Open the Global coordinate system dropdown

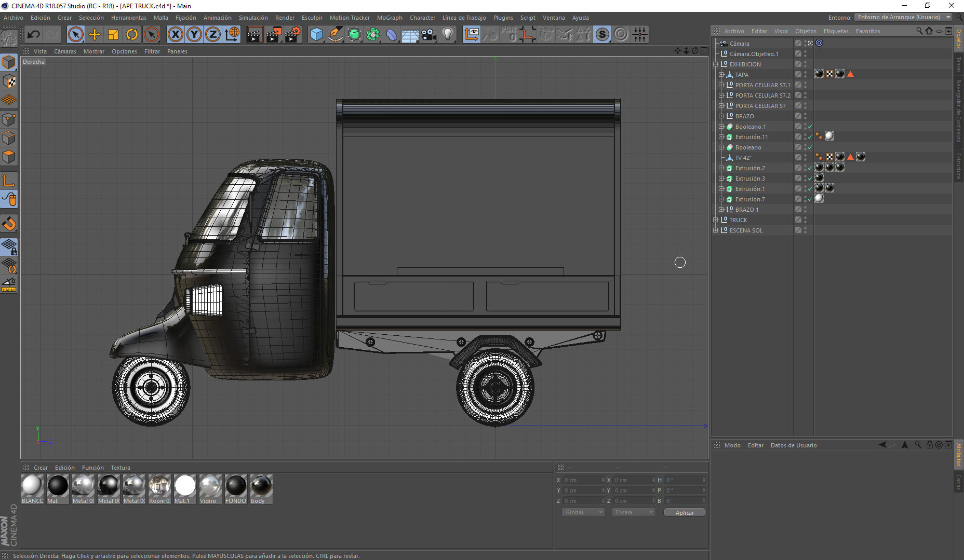point(583,512)
